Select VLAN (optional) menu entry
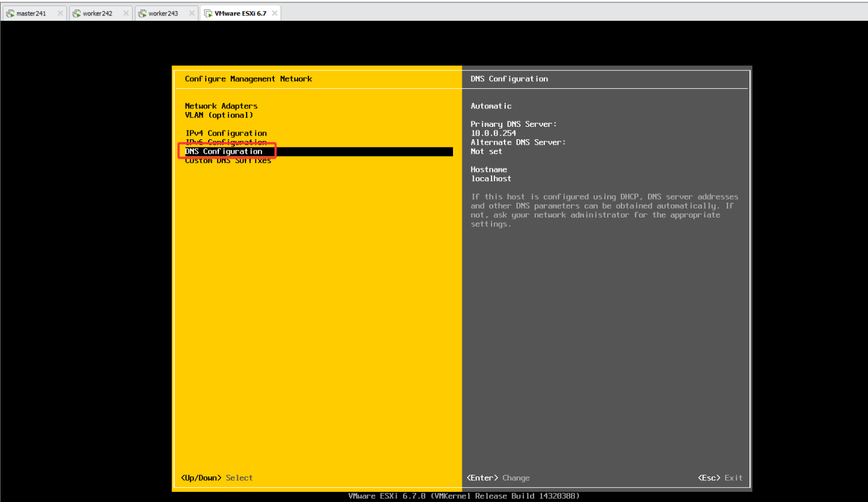 (219, 115)
